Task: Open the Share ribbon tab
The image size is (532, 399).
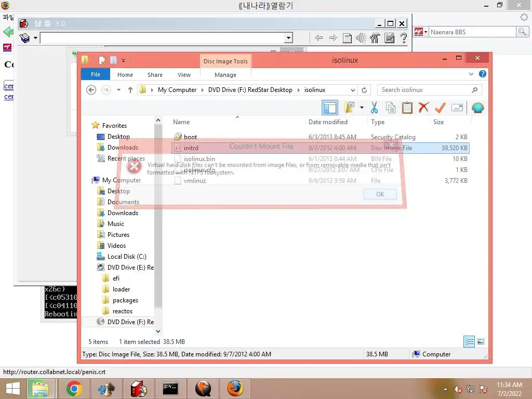Action: [x=155, y=75]
